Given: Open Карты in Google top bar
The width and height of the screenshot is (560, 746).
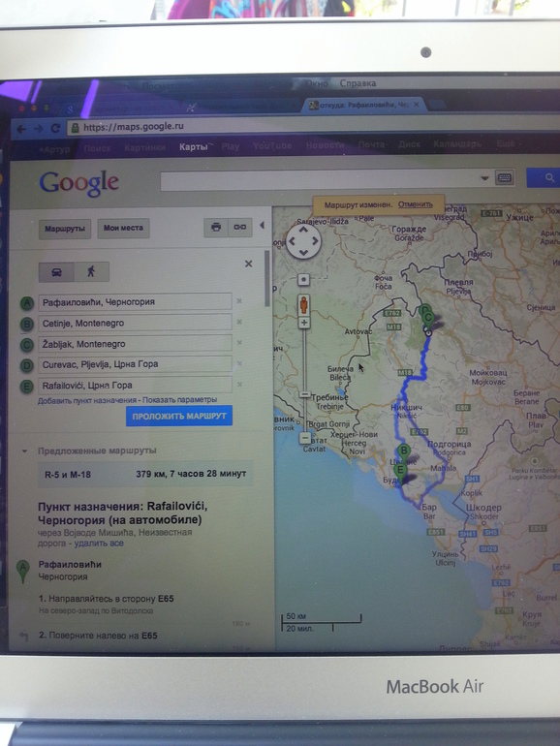Looking at the screenshot, I should 193,146.
